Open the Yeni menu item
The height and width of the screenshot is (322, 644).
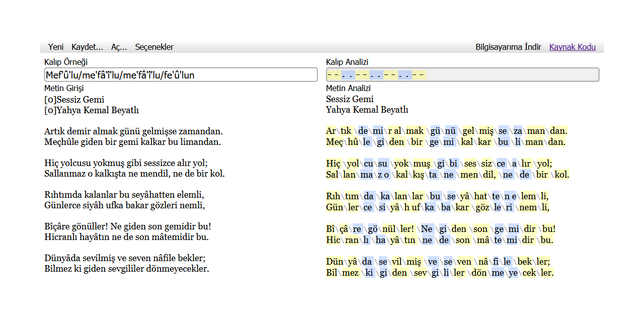point(56,47)
